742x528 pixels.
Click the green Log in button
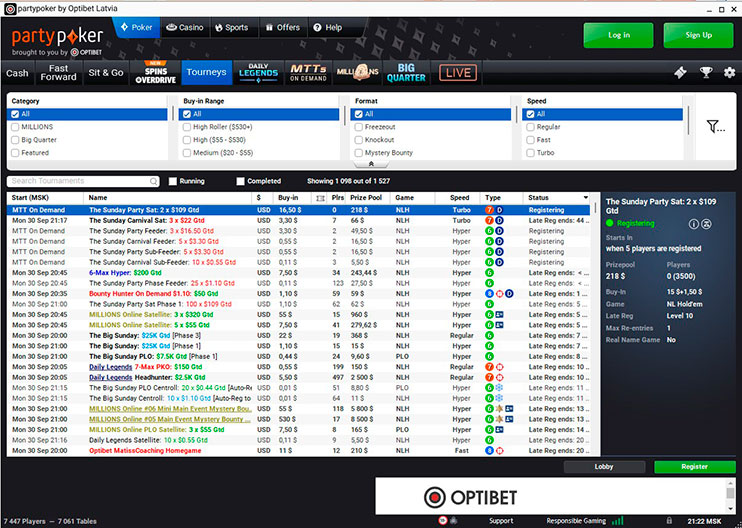(x=618, y=35)
